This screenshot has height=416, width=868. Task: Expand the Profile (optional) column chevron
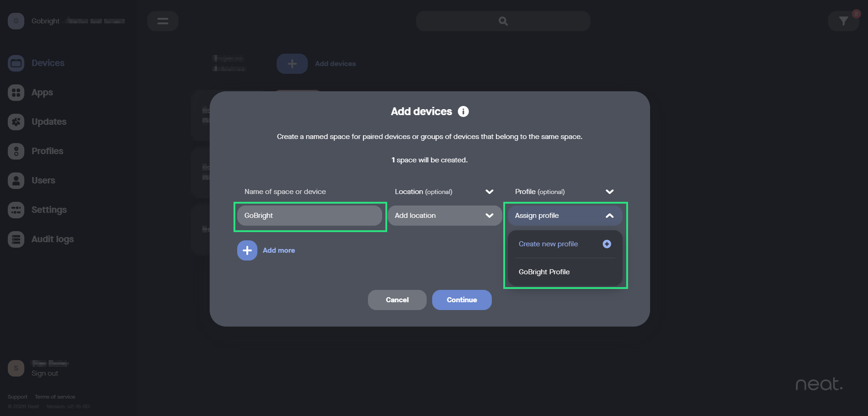point(609,192)
